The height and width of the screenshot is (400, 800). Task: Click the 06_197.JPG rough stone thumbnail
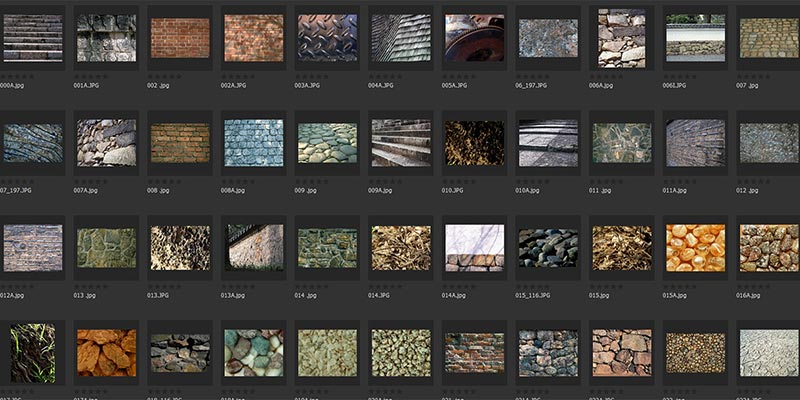[x=548, y=38]
